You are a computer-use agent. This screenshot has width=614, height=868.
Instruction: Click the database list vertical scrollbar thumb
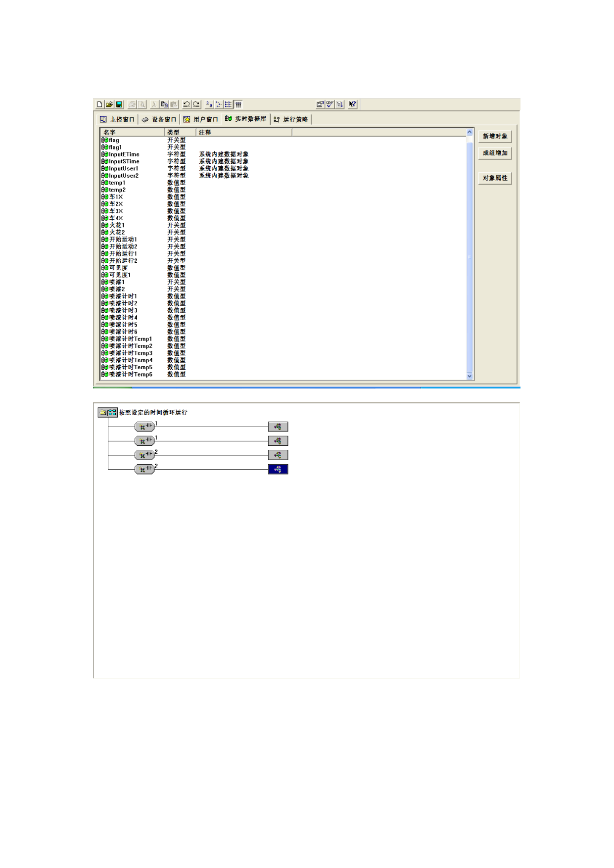point(470,257)
